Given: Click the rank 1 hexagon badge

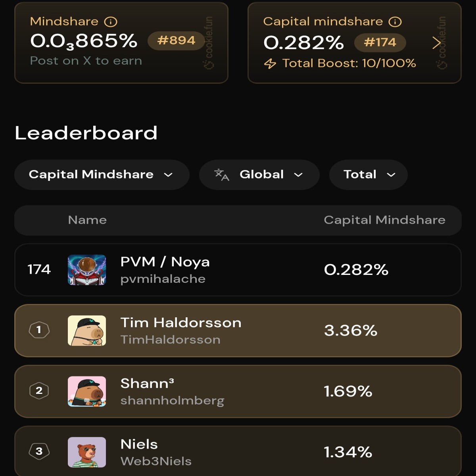Looking at the screenshot, I should tap(39, 330).
